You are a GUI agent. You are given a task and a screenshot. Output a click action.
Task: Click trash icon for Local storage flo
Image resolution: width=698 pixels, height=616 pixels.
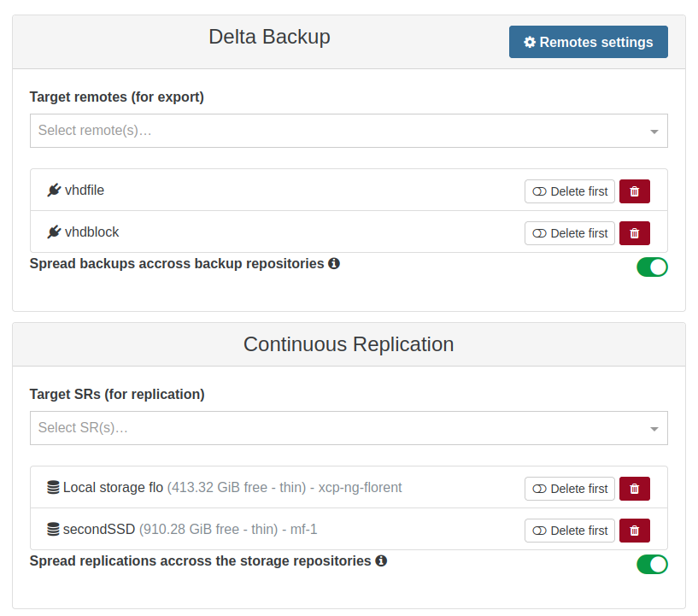coord(634,489)
